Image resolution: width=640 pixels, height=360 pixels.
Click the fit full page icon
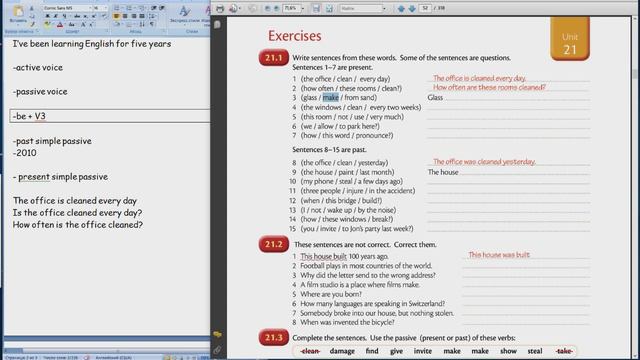click(x=329, y=8)
